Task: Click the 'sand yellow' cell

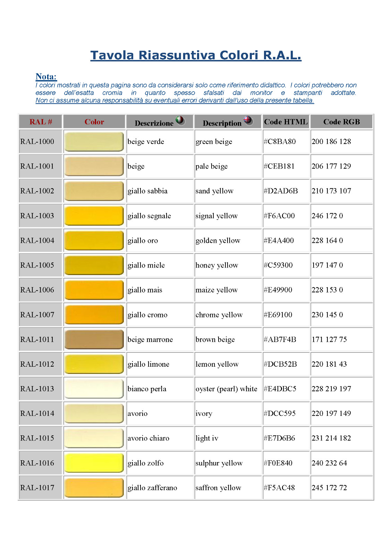Action: point(228,191)
